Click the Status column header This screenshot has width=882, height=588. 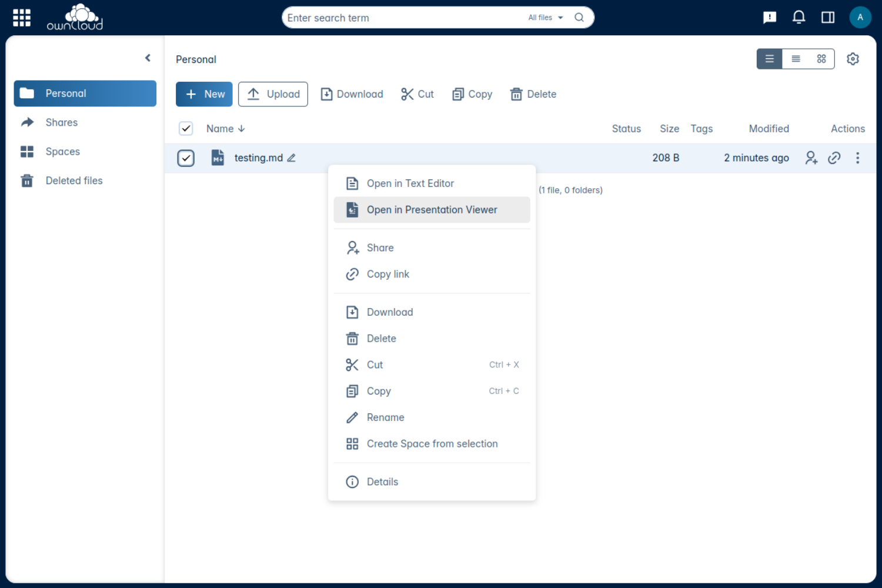pos(626,129)
